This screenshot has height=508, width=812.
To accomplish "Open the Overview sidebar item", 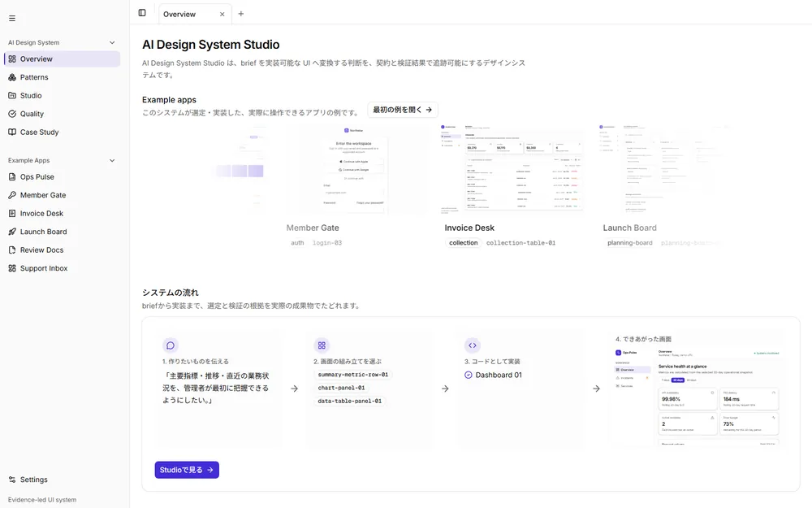I will tap(63, 59).
